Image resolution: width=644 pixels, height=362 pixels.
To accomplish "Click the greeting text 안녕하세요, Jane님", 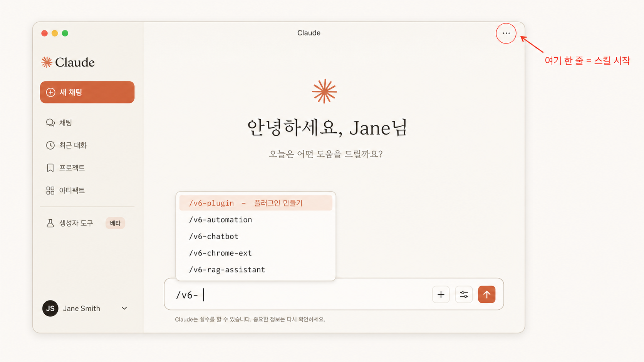I will click(x=327, y=128).
